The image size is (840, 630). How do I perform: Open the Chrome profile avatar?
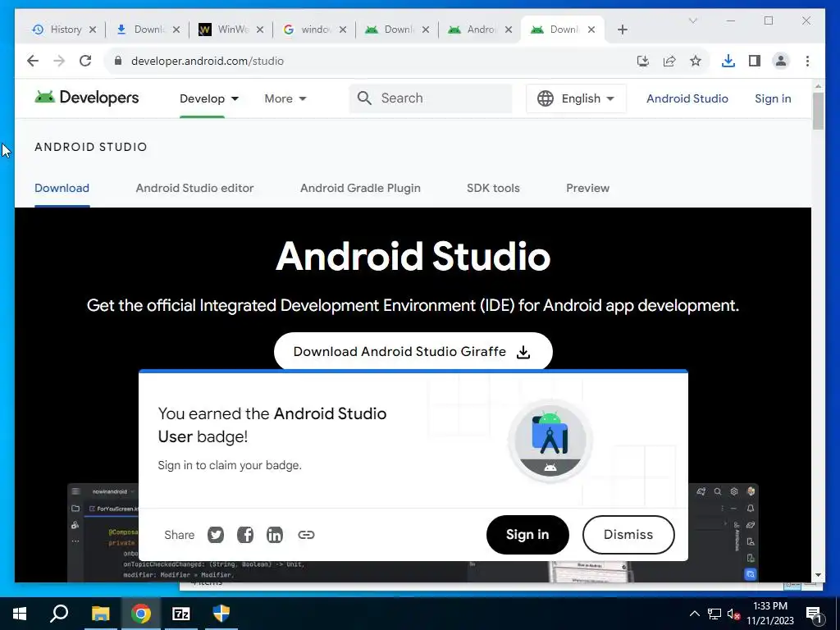781,61
